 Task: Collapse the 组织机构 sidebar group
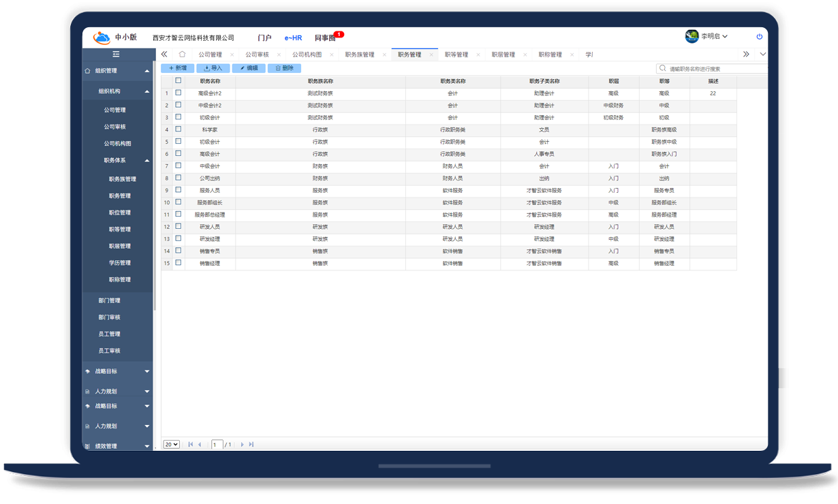pos(147,92)
